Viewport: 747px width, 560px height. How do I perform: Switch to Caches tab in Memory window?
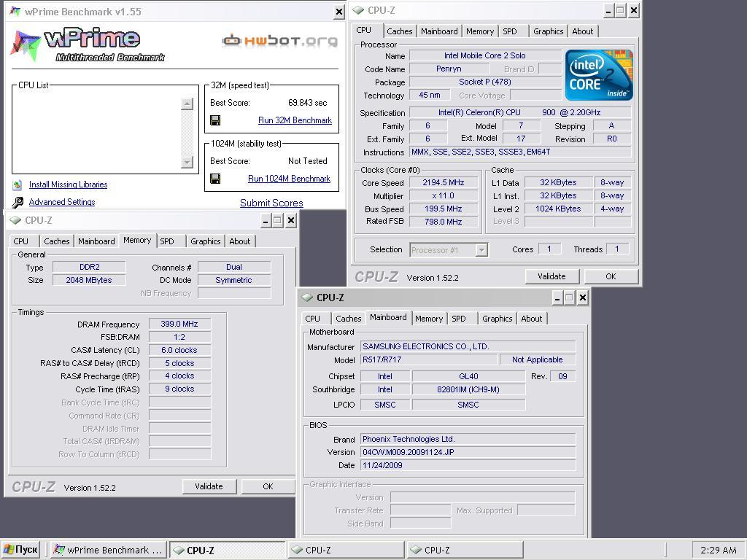point(57,241)
